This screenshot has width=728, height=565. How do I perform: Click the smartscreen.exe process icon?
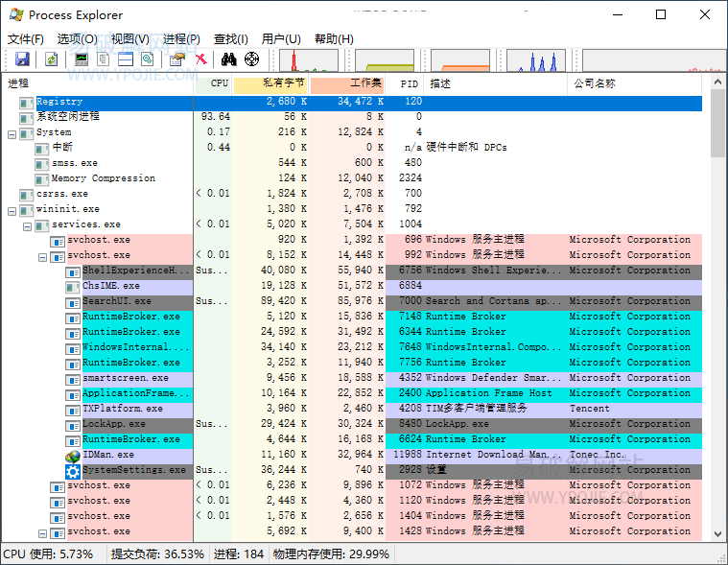point(73,379)
